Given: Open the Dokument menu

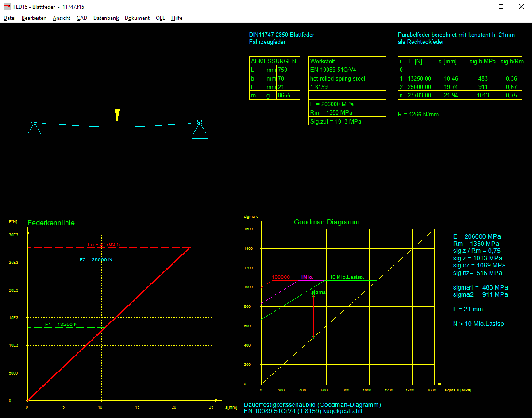Looking at the screenshot, I should 137,18.
